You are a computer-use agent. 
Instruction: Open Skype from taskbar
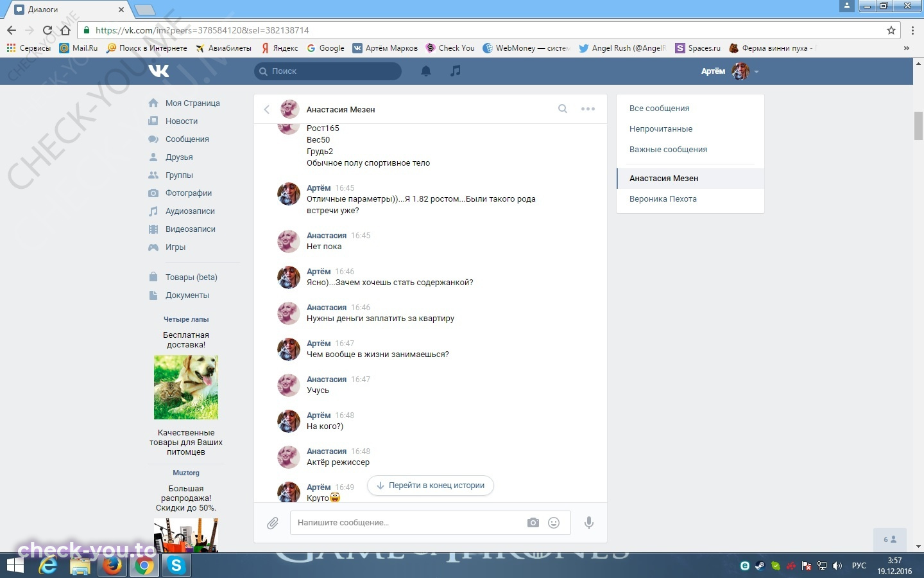pos(176,566)
